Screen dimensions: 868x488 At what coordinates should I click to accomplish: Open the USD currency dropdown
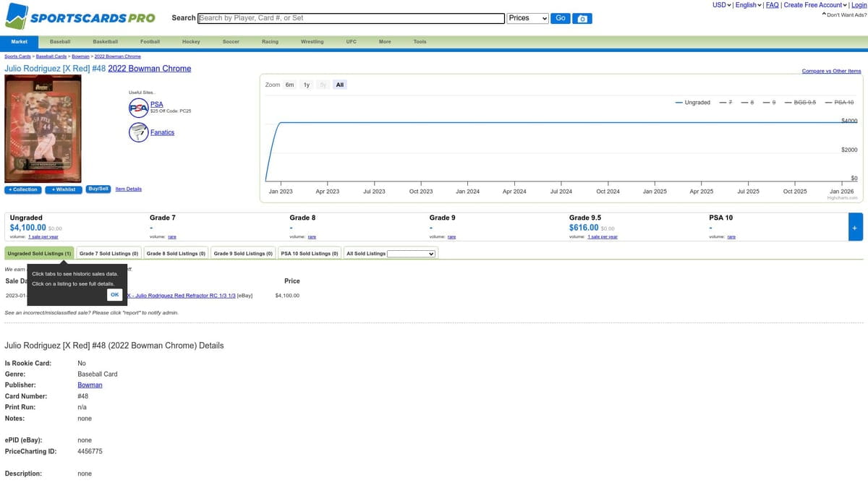tap(722, 5)
